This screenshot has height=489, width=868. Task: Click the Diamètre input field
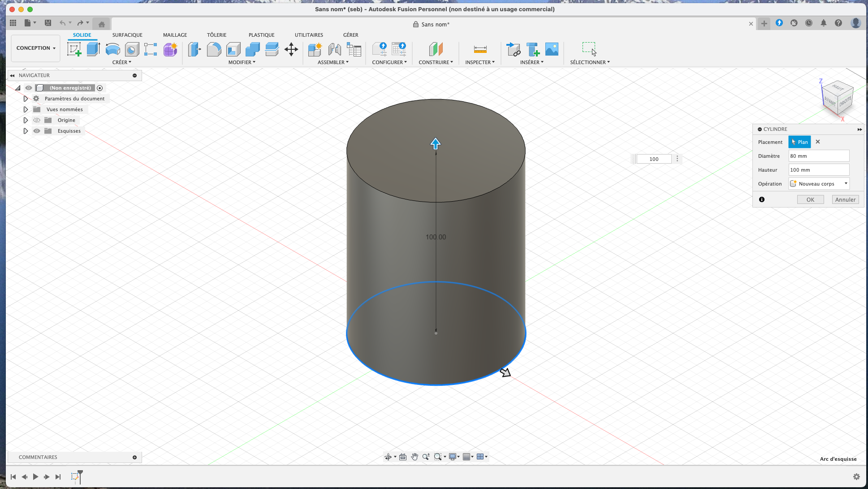[x=818, y=156]
